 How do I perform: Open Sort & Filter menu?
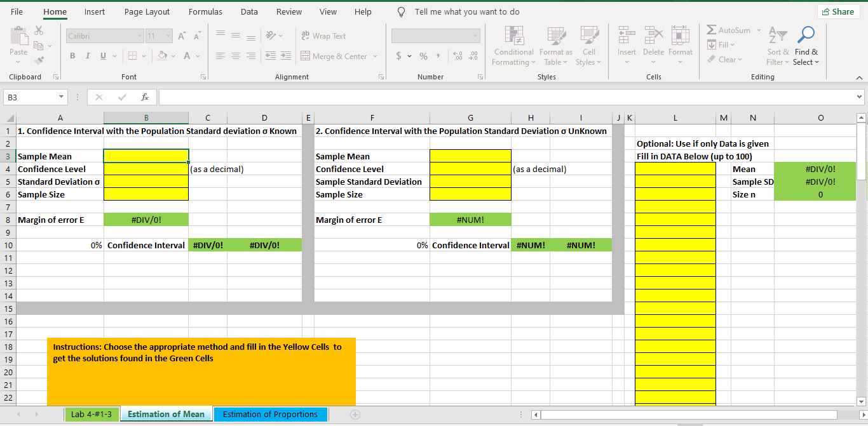point(778,46)
